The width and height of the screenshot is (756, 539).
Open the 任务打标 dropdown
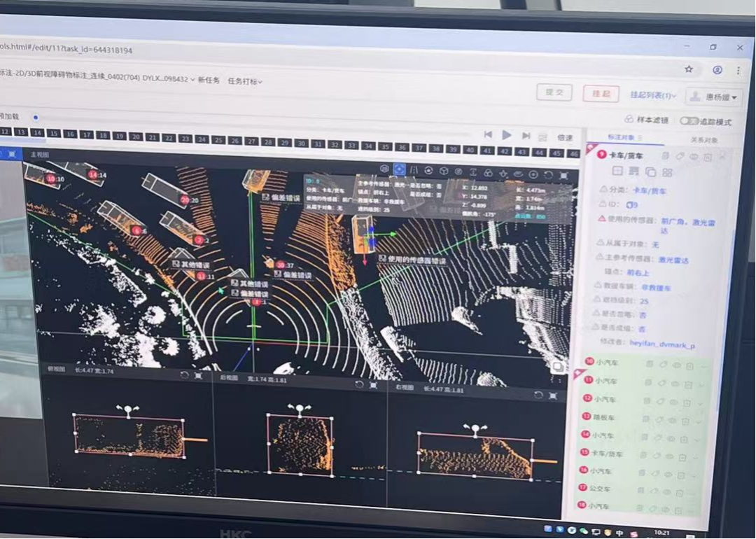(x=245, y=81)
